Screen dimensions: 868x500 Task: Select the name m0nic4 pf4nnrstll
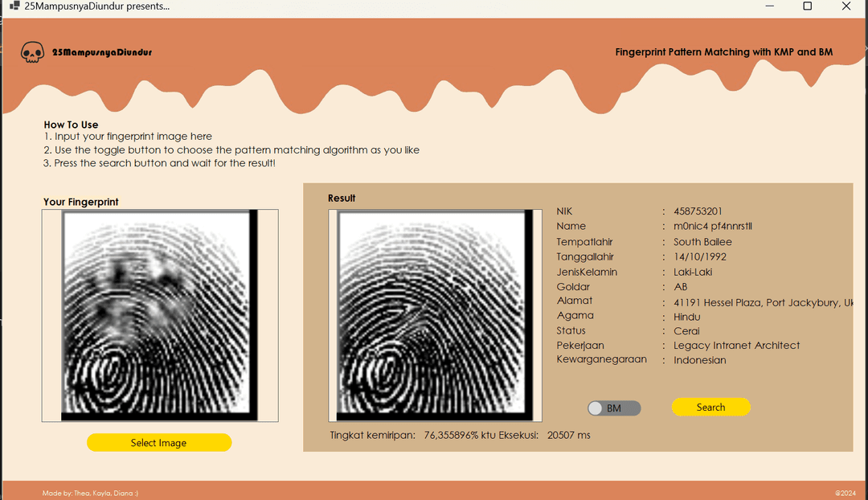click(x=712, y=226)
